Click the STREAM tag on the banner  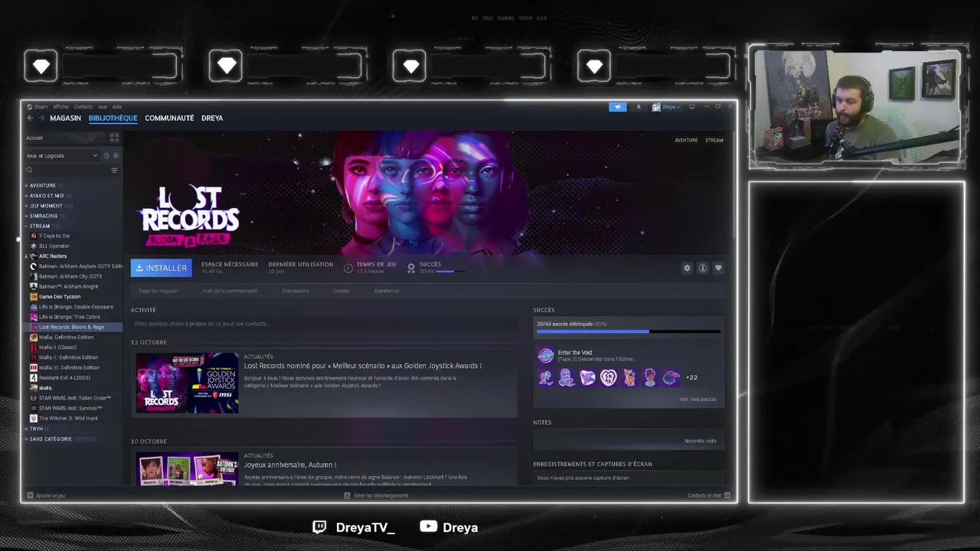[714, 140]
